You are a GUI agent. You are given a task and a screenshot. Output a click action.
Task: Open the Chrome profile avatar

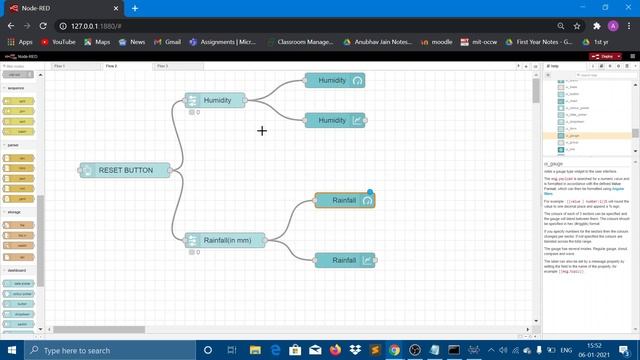pyautogui.click(x=613, y=26)
